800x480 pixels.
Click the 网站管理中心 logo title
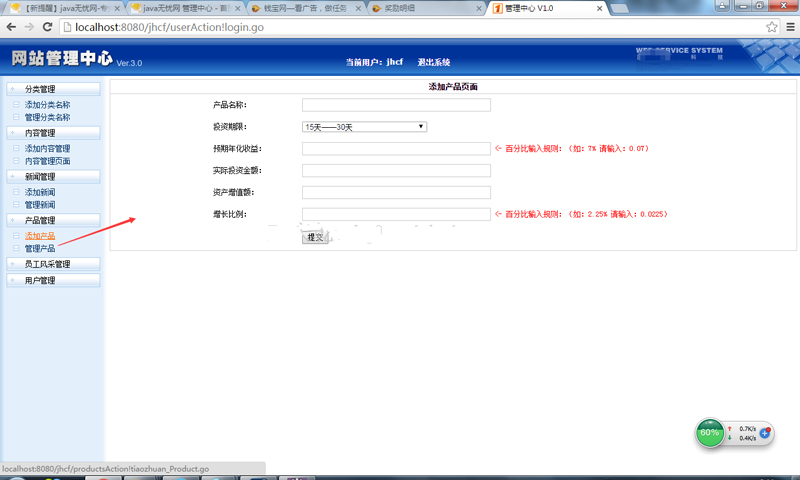coord(62,58)
